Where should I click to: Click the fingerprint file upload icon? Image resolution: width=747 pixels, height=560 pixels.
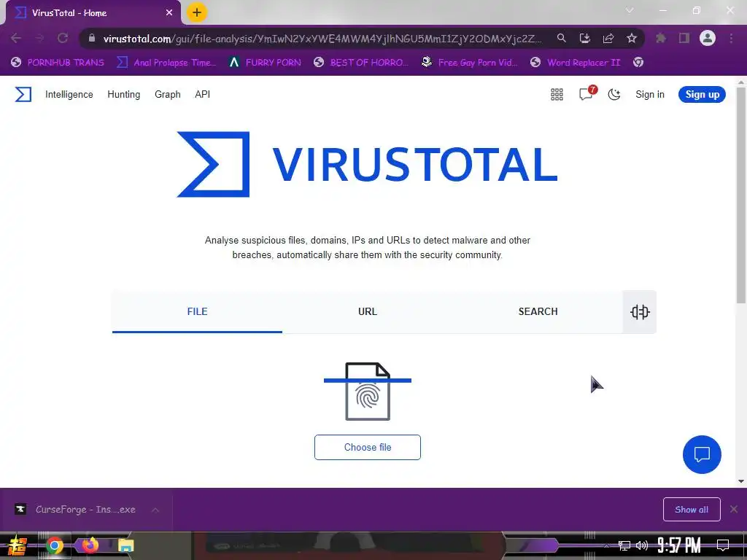368,392
